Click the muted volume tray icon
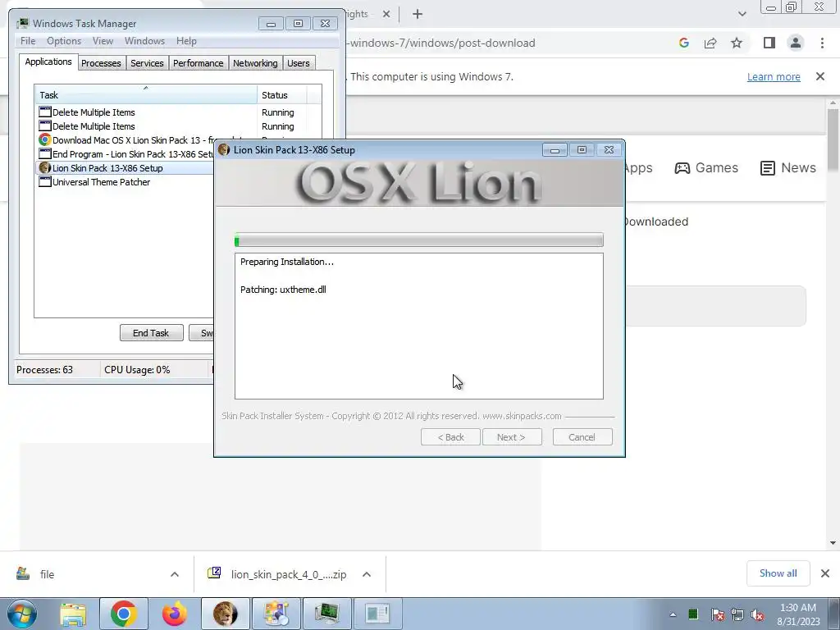Image resolution: width=840 pixels, height=630 pixels. pos(757,614)
